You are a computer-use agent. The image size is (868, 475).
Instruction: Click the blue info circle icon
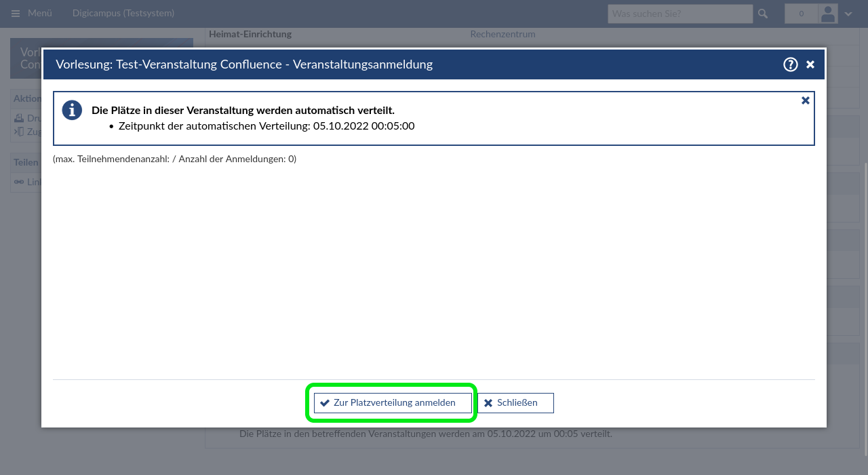(x=72, y=110)
